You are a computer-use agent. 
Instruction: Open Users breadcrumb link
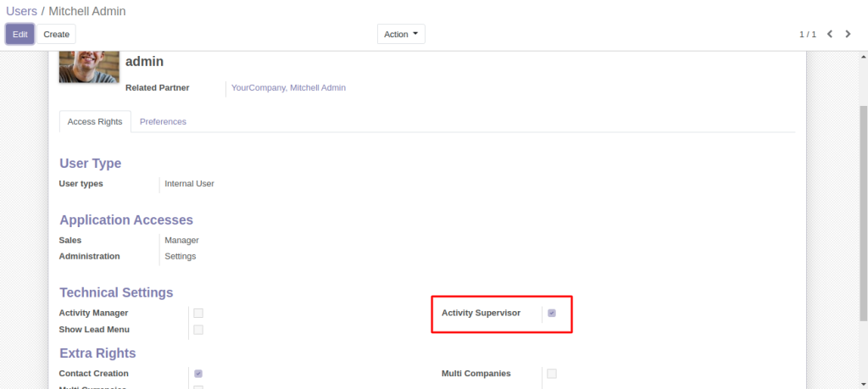21,11
